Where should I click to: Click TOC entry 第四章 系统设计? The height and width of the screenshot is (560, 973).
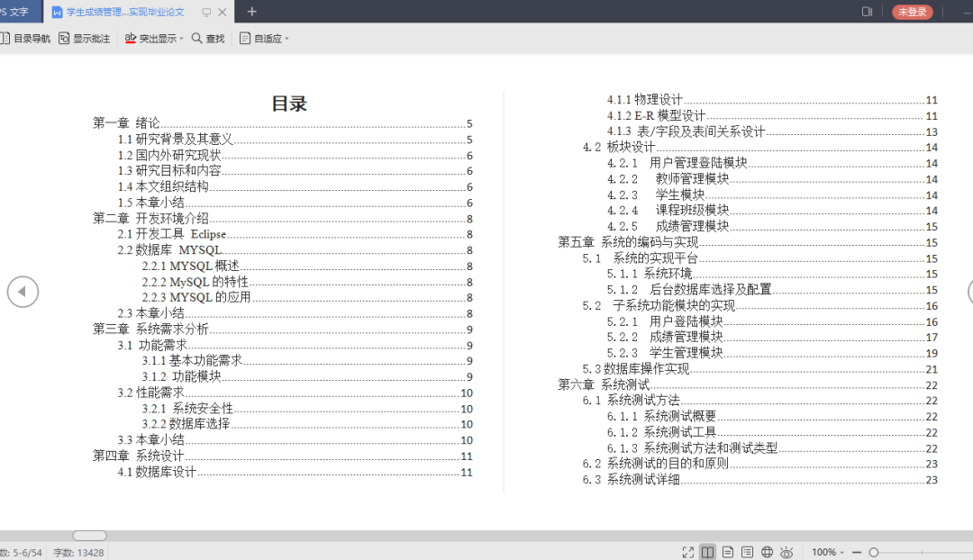point(282,456)
